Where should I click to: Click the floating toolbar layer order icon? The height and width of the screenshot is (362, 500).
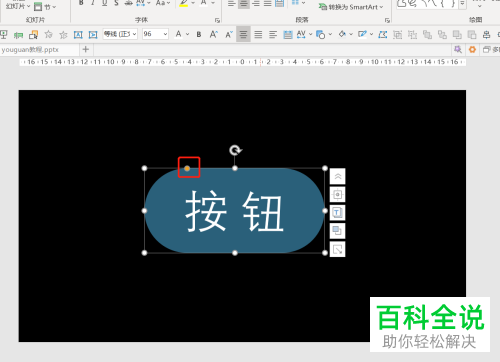point(337,231)
